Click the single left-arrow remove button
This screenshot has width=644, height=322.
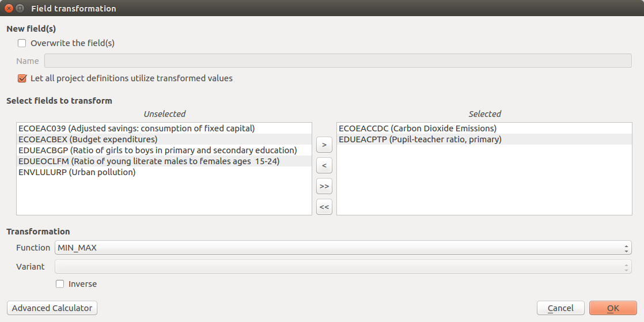[324, 166]
